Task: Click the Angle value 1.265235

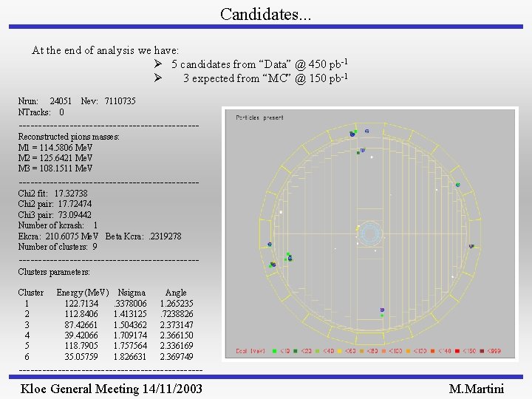Action: click(x=177, y=304)
